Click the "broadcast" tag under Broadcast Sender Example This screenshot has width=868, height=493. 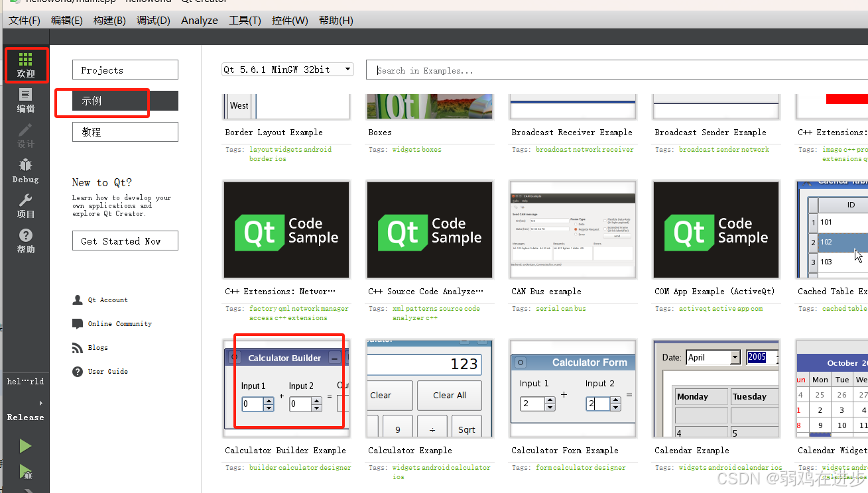(696, 150)
